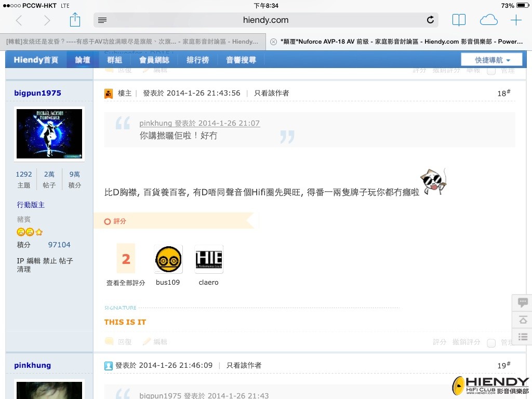Open 查看全部評分 rating list
532x399 pixels.
126,283
